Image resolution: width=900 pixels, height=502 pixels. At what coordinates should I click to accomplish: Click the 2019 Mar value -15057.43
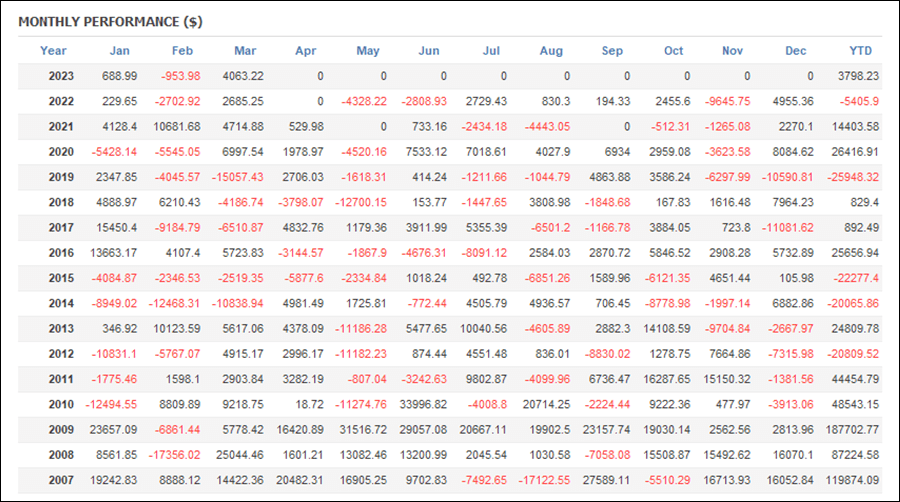238,177
